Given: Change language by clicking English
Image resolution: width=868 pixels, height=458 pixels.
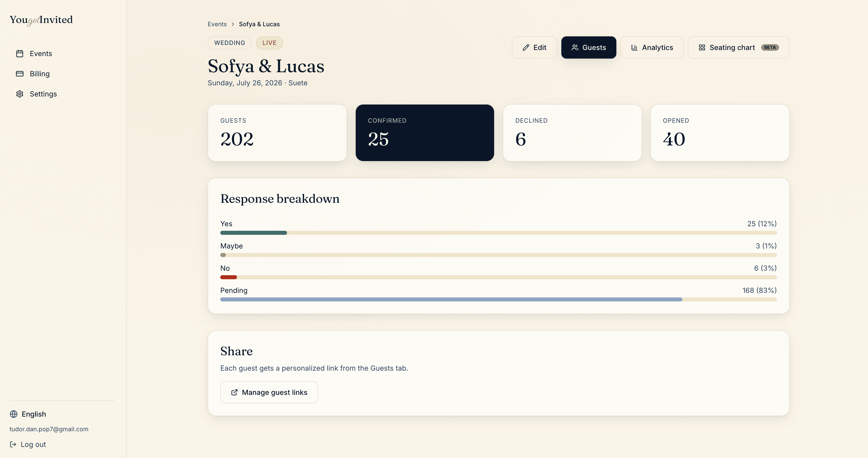Looking at the screenshot, I should click(x=34, y=414).
